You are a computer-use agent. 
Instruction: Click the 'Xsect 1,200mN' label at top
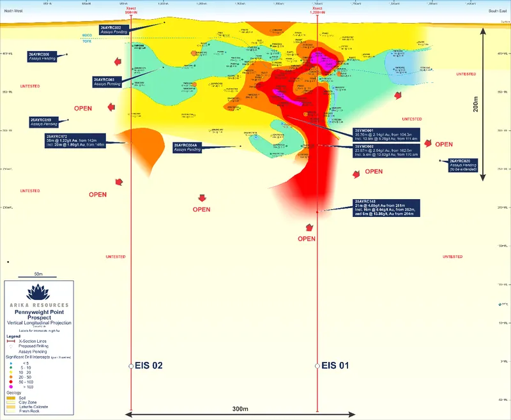point(317,10)
